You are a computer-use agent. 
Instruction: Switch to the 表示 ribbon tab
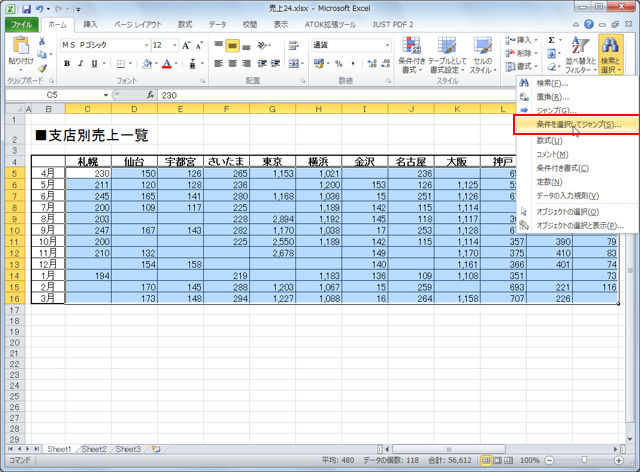(281, 24)
